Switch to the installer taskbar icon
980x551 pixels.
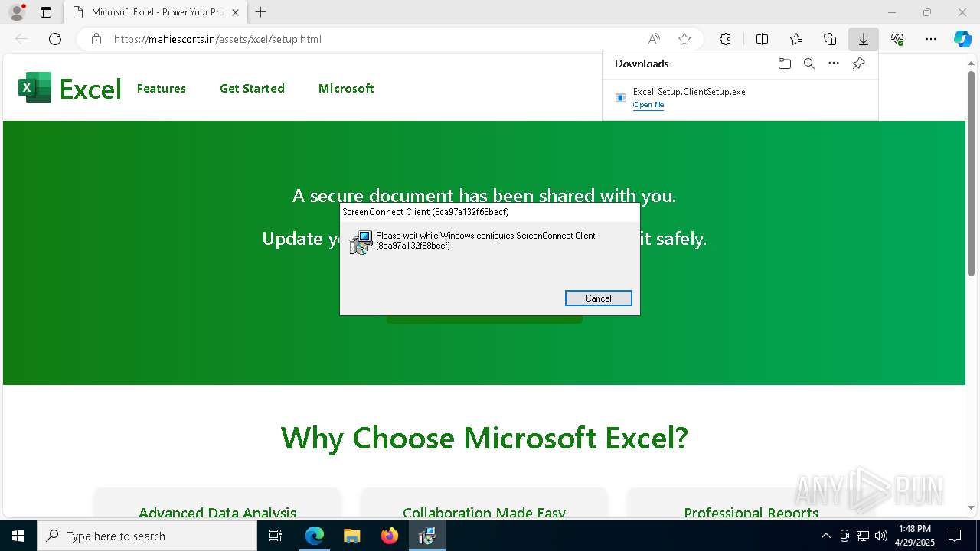(426, 536)
